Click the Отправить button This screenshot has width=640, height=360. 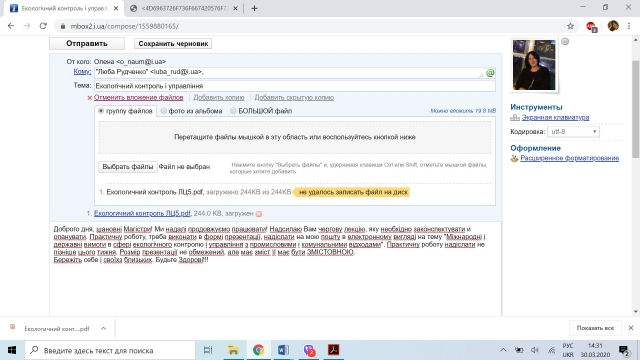click(x=87, y=43)
